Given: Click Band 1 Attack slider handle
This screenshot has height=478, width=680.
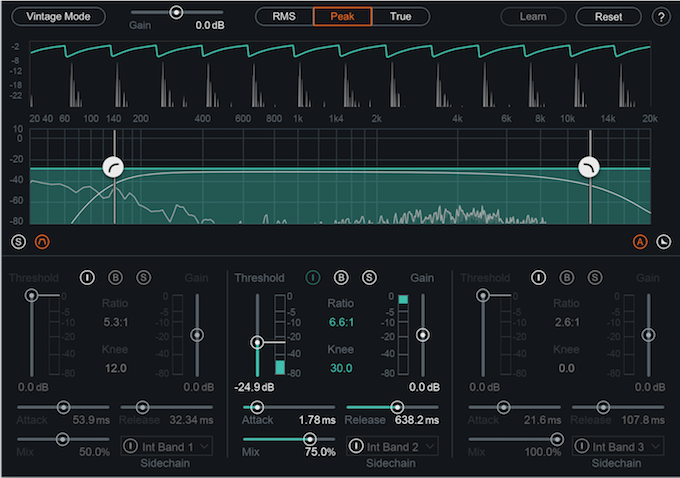Looking at the screenshot, I should (63, 407).
